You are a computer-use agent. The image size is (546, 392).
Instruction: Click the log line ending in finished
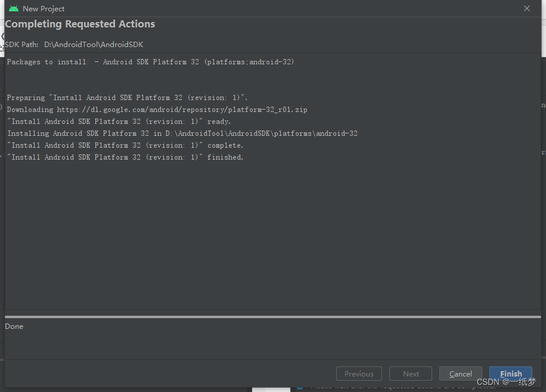(125, 157)
